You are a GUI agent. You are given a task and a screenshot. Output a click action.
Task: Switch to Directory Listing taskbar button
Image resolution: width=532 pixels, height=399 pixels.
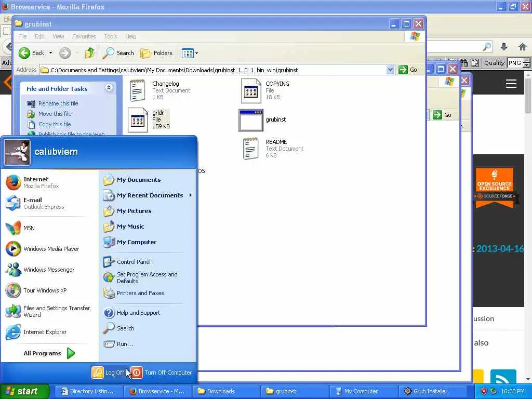88,391
